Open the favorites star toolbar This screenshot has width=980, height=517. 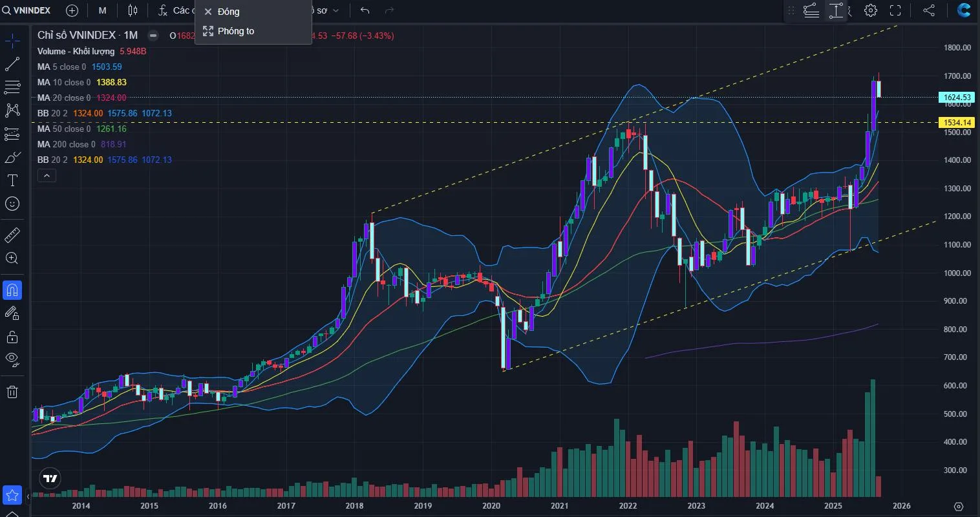(12, 495)
